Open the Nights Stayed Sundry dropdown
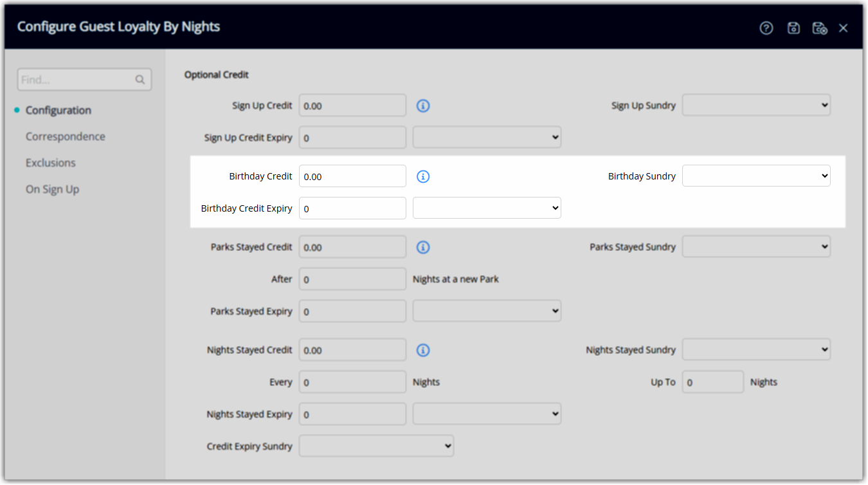Image resolution: width=868 pixels, height=485 pixels. click(x=756, y=349)
